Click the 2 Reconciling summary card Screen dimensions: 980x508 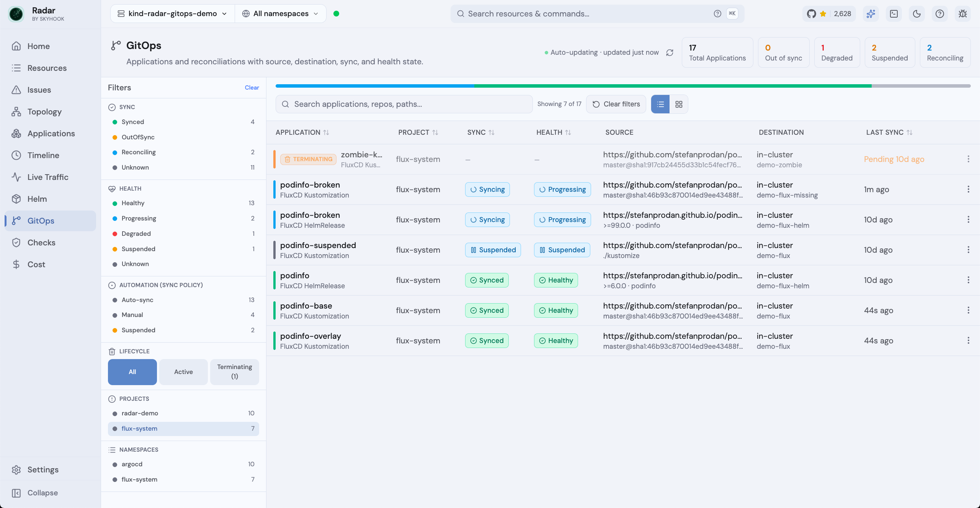pos(945,53)
